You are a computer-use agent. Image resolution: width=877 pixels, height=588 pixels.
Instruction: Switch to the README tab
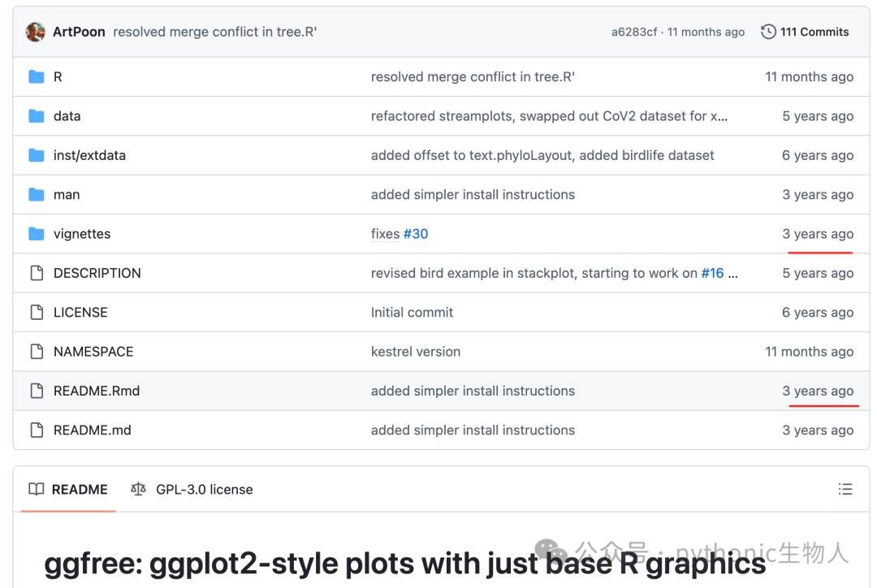(68, 490)
